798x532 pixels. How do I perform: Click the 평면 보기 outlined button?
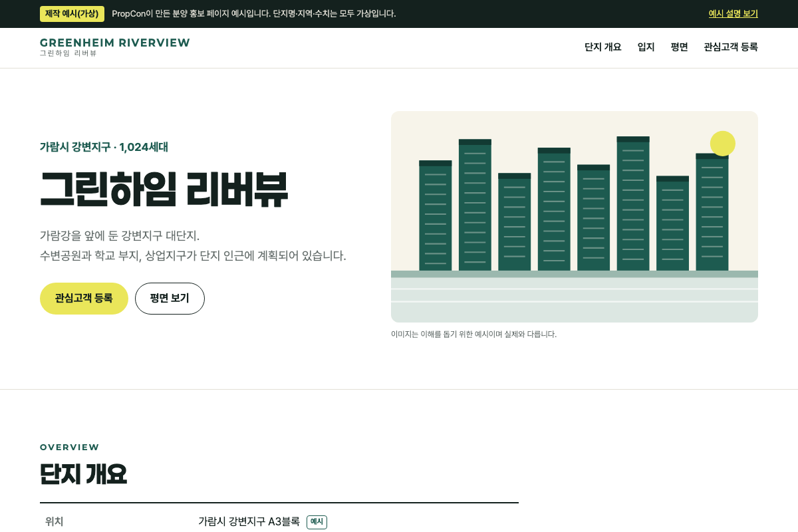[170, 299]
